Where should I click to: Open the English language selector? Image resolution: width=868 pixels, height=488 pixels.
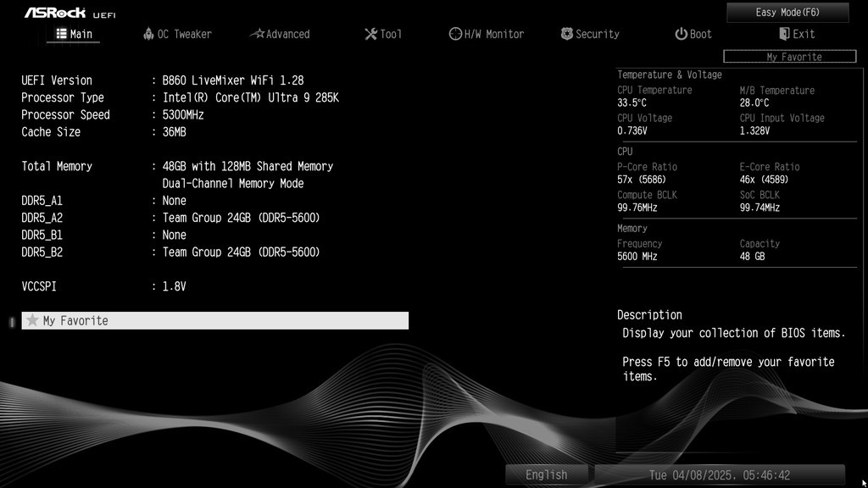546,474
